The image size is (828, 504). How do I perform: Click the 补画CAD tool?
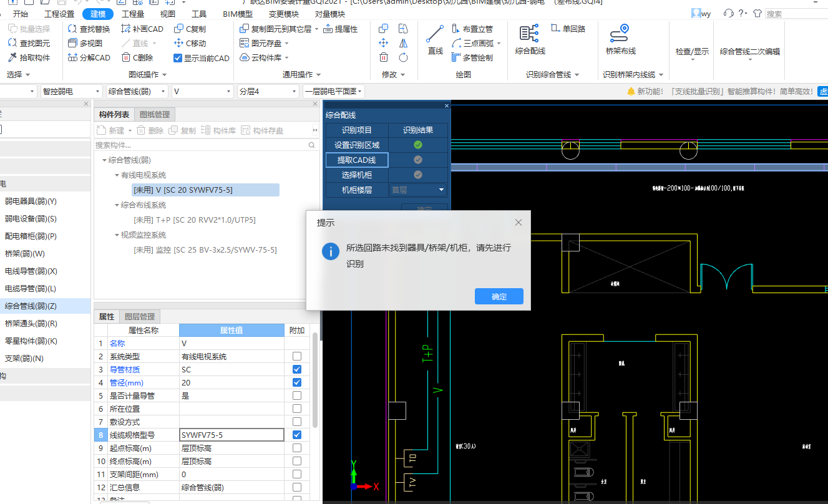[x=142, y=29]
